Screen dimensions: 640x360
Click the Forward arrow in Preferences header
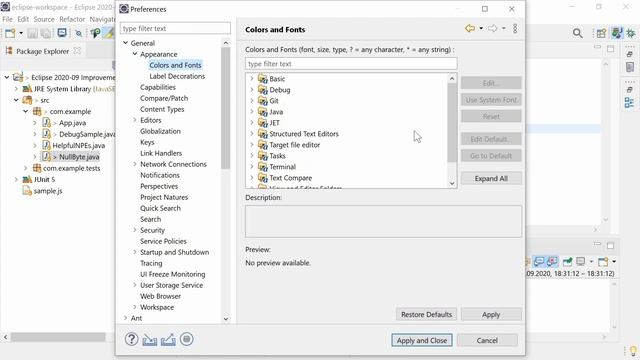click(493, 29)
